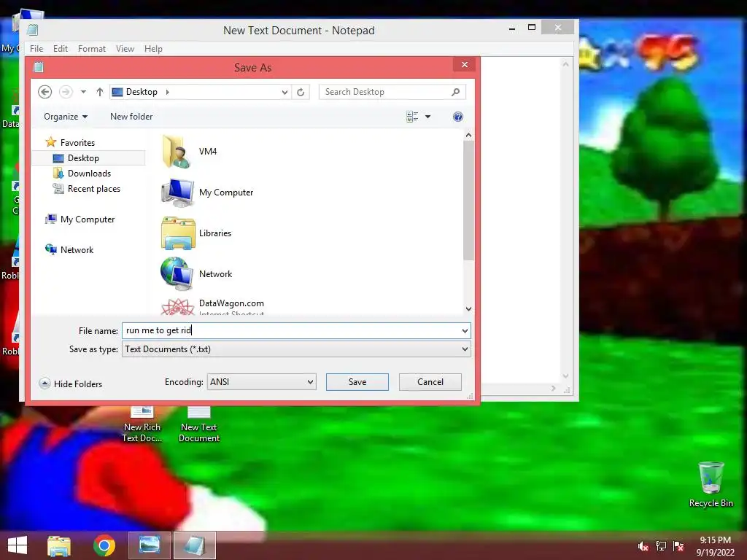Open Notepad File menu
This screenshot has height=560, width=747.
tap(36, 49)
